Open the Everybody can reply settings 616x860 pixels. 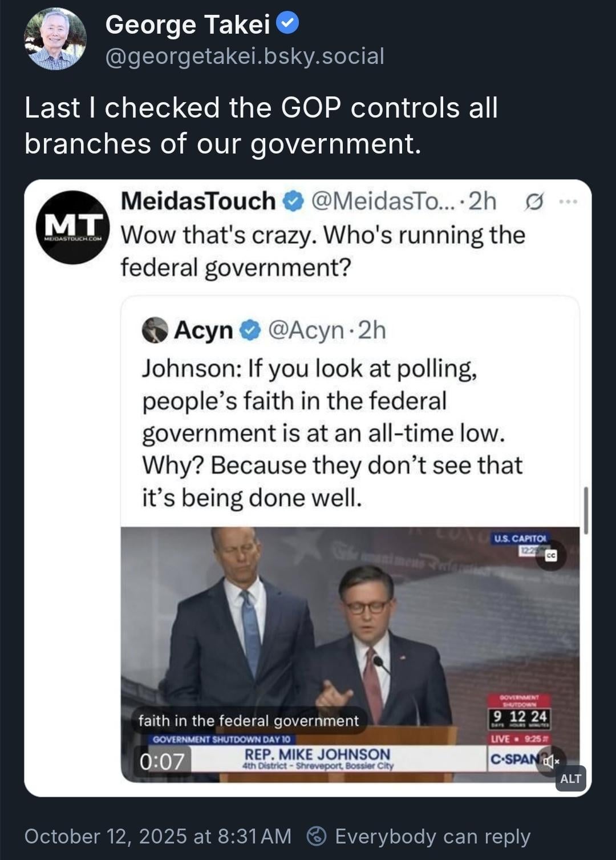coord(432,836)
